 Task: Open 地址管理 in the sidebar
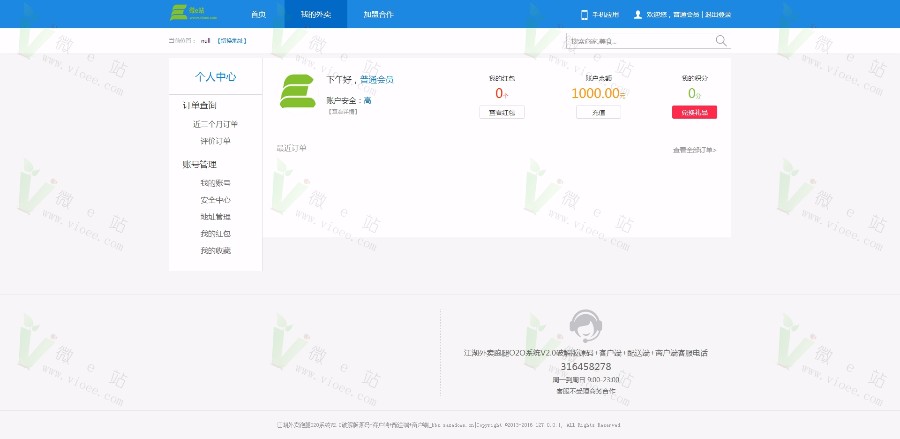215,217
